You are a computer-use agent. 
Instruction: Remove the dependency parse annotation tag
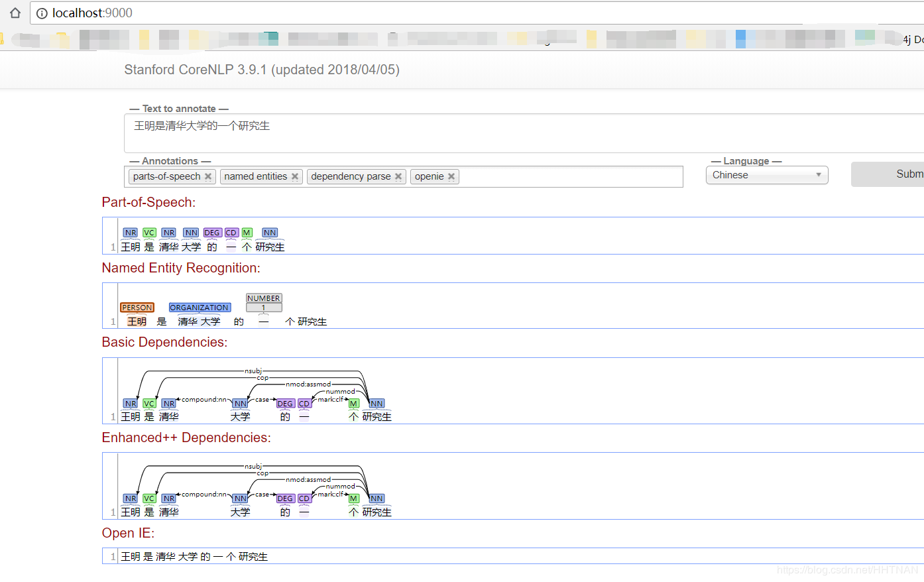pyautogui.click(x=398, y=176)
